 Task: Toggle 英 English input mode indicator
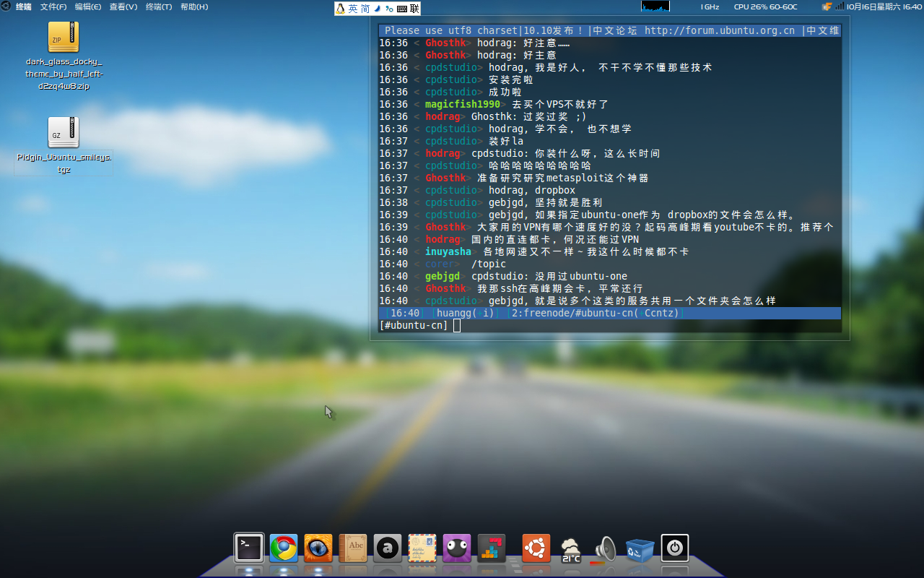click(x=353, y=9)
